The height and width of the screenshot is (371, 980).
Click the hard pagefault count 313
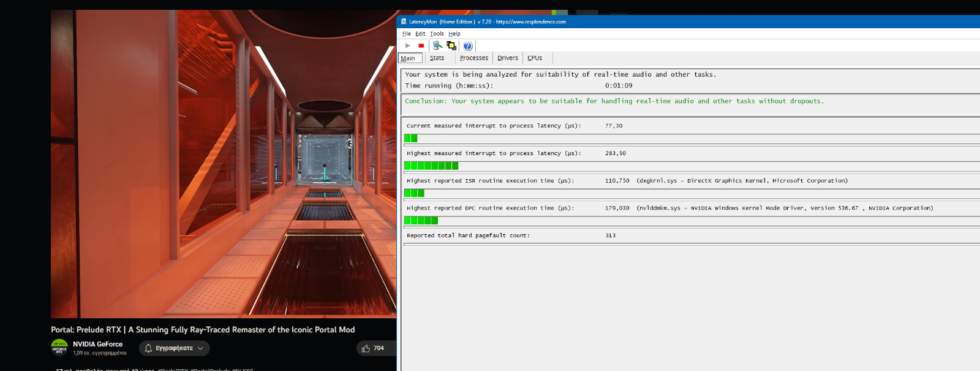611,235
